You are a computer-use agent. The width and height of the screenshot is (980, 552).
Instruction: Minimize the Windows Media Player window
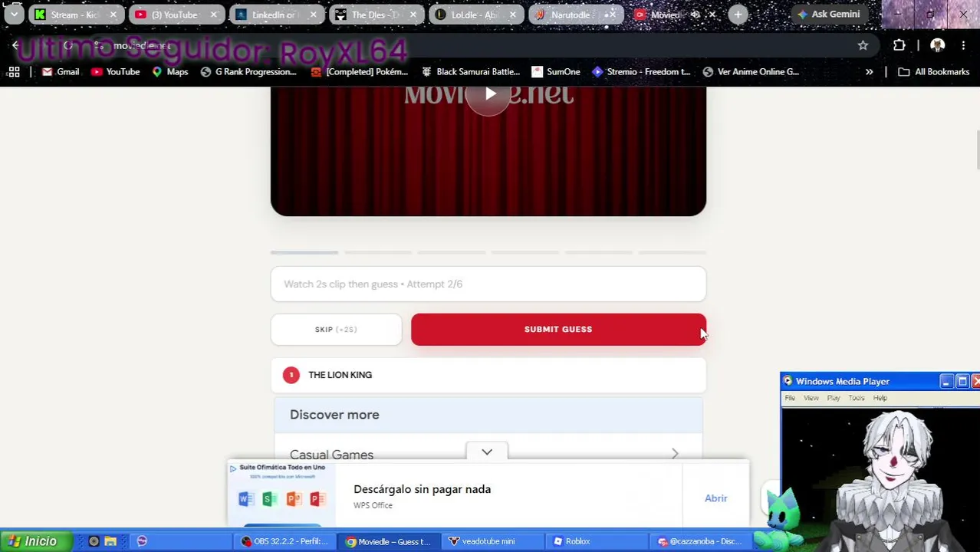(x=946, y=381)
